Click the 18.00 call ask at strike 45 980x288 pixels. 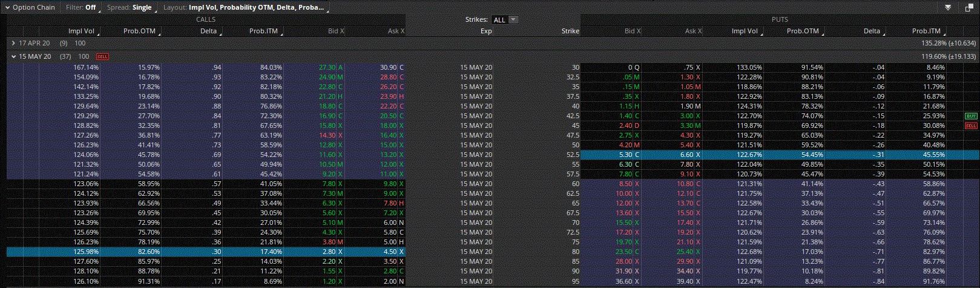[387, 126]
